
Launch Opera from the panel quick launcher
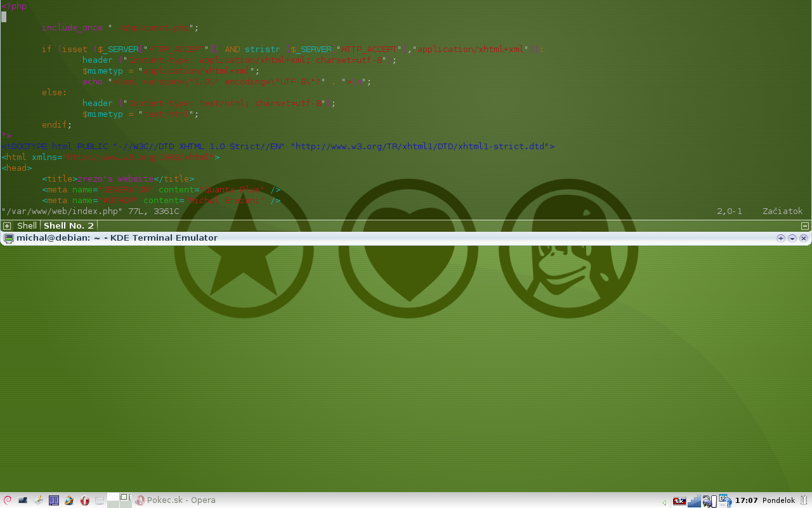tap(84, 500)
